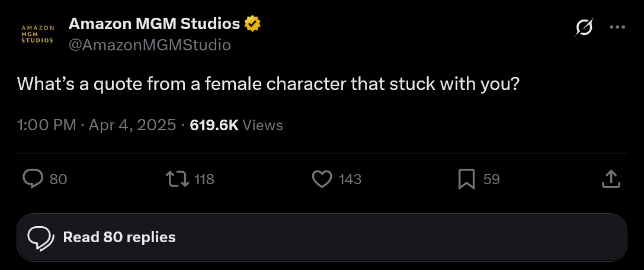Click the like count 143
This screenshot has width=644, height=270.
(x=350, y=179)
